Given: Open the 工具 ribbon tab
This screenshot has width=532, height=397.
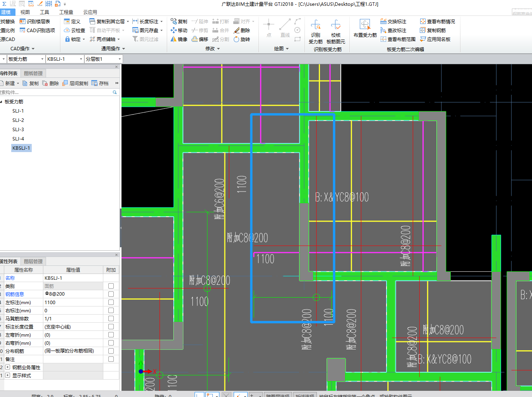Looking at the screenshot, I should pyautogui.click(x=44, y=12).
